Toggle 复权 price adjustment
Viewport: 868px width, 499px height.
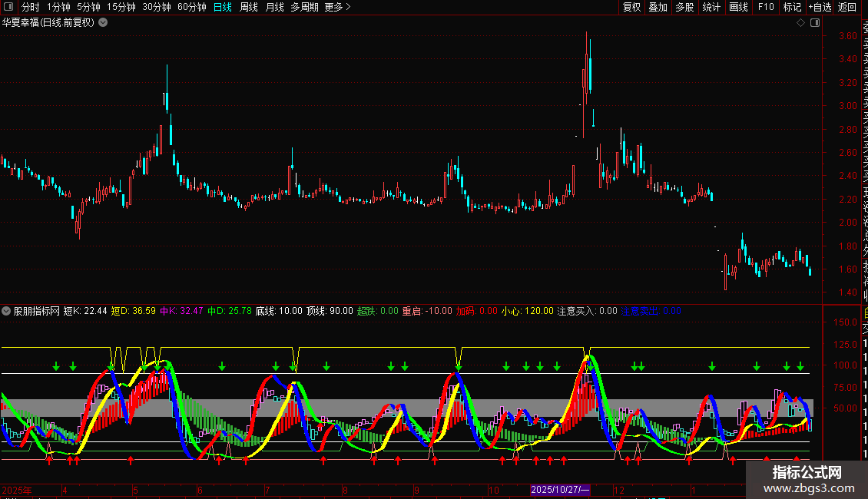[x=631, y=8]
